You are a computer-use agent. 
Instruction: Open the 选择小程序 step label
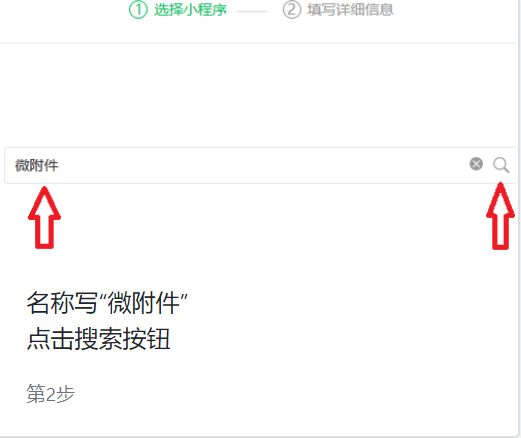tap(190, 10)
